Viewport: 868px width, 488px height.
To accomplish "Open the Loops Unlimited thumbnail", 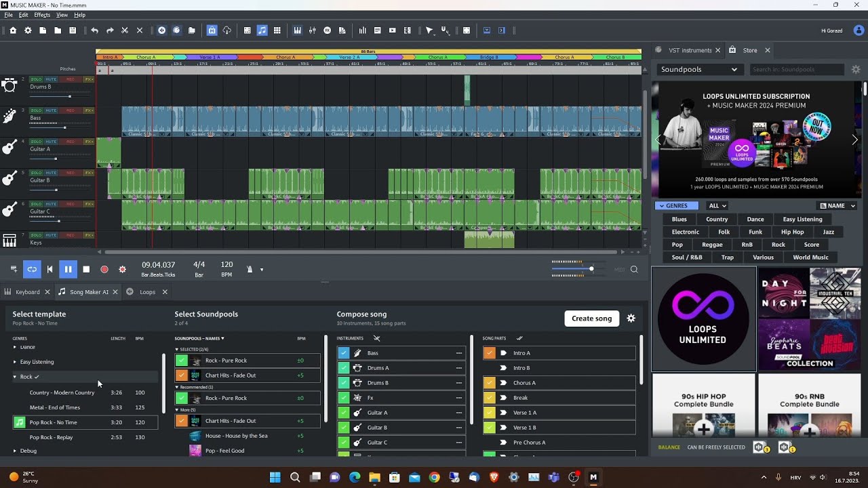I will pyautogui.click(x=703, y=319).
